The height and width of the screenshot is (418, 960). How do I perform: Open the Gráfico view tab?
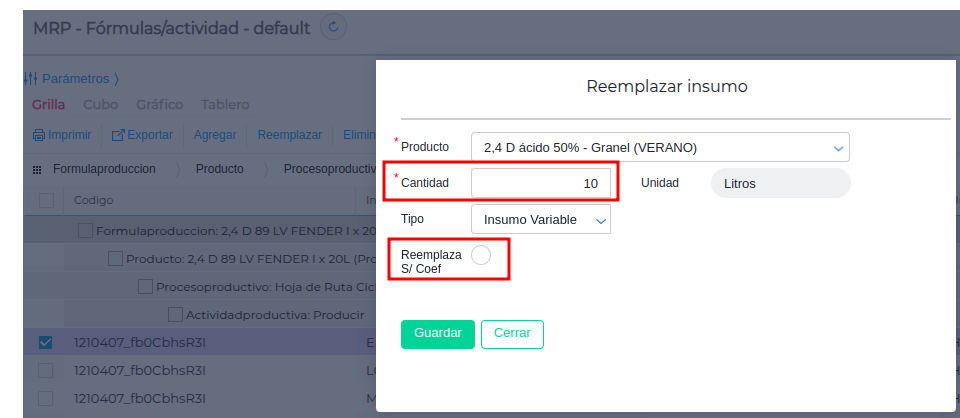point(160,105)
